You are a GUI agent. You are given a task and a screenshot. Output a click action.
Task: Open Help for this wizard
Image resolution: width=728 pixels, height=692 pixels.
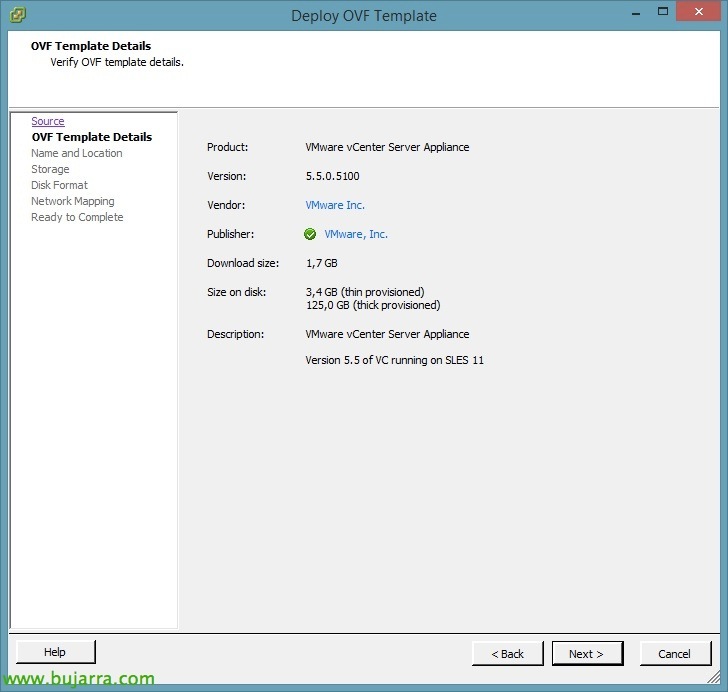(x=55, y=652)
